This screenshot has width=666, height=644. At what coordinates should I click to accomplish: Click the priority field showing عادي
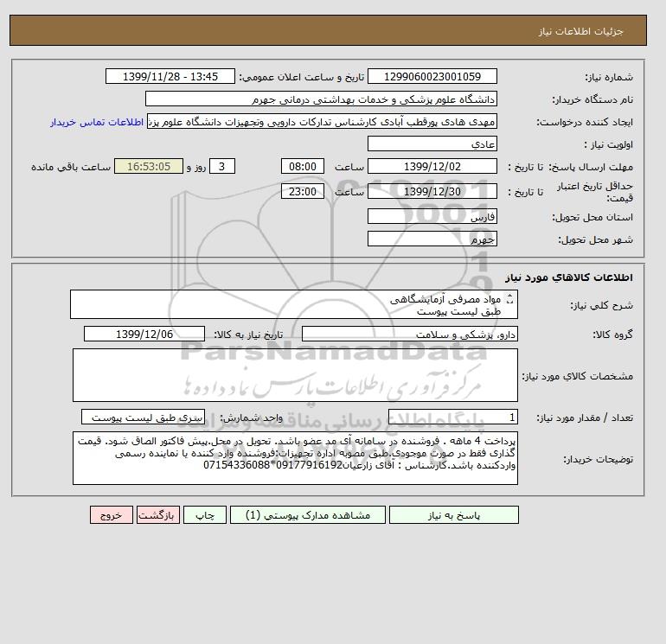point(432,143)
